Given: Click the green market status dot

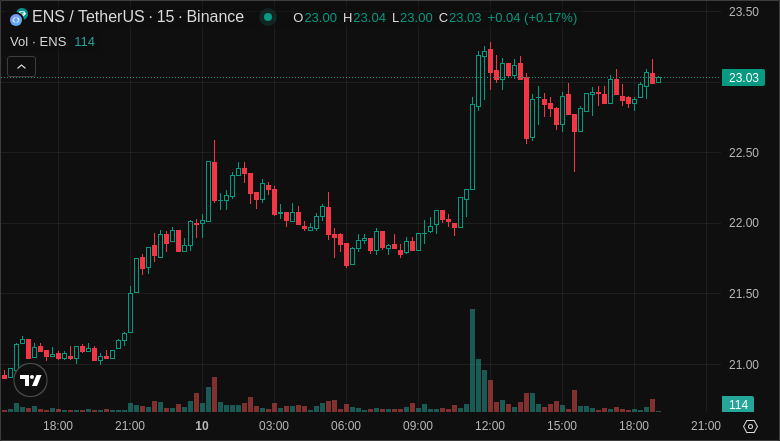Looking at the screenshot, I should tap(268, 17).
